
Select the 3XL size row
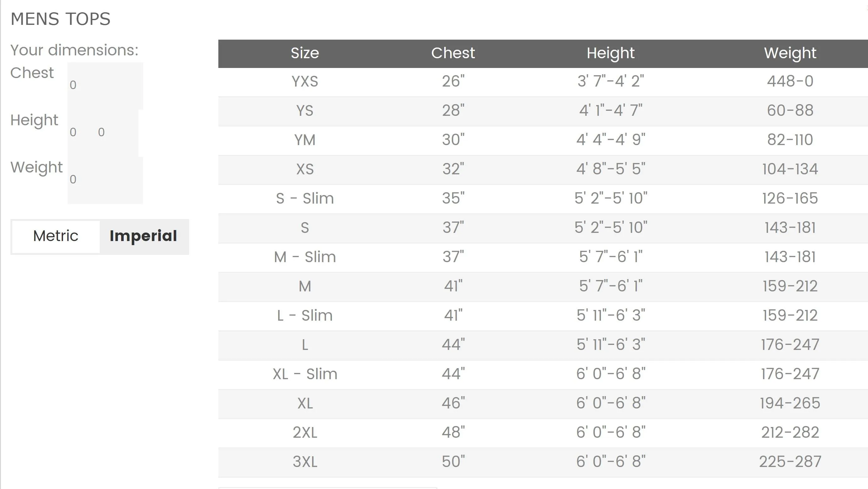[x=543, y=462]
